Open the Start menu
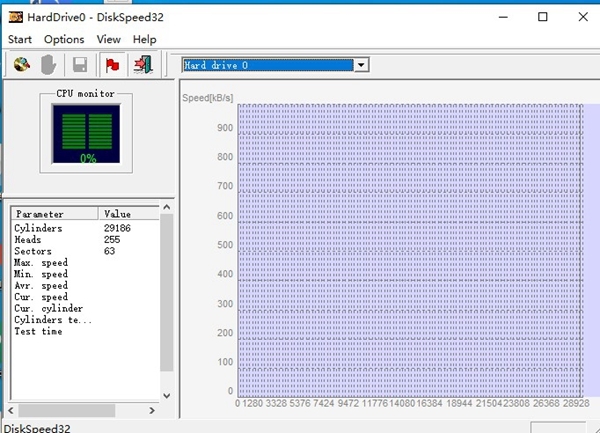Screen dimensions: 600x433 pyautogui.click(x=20, y=39)
